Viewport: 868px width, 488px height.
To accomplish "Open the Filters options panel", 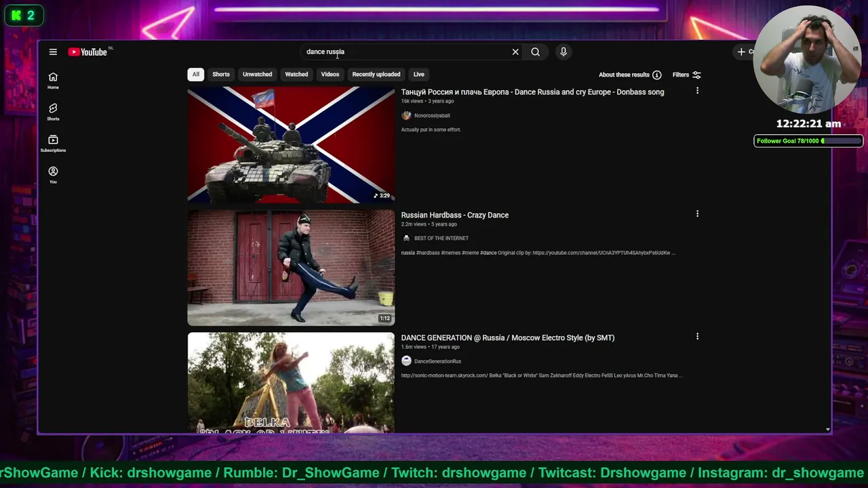I will [686, 75].
